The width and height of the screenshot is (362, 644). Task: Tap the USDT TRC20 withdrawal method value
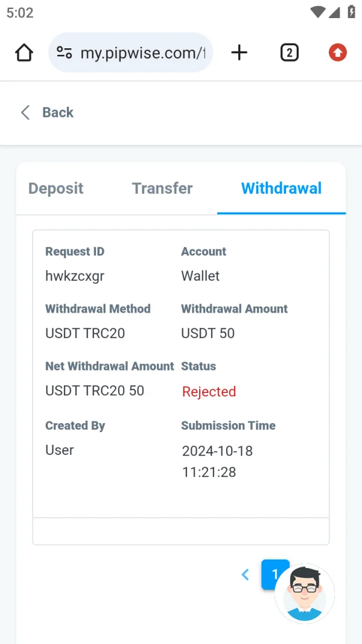[85, 333]
